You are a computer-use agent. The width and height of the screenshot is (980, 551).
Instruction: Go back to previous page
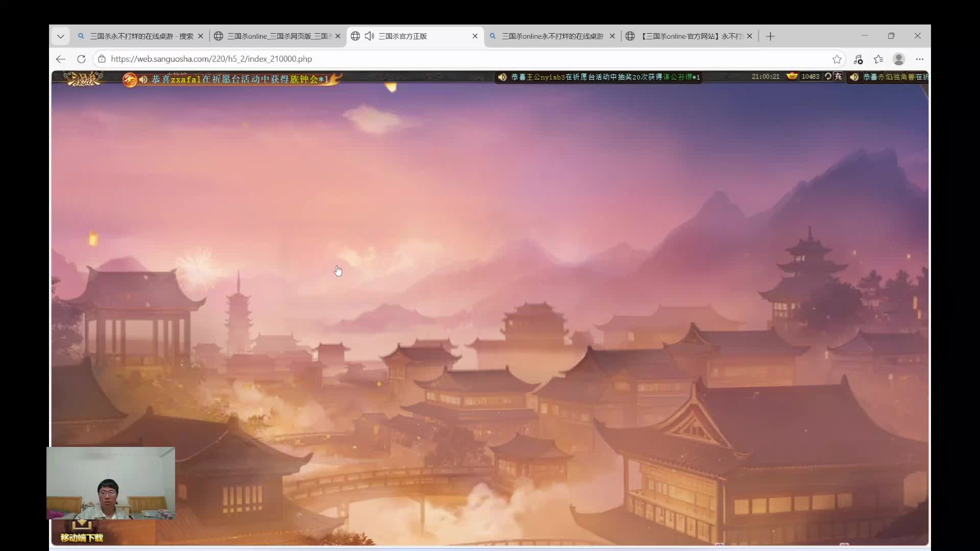pyautogui.click(x=61, y=59)
